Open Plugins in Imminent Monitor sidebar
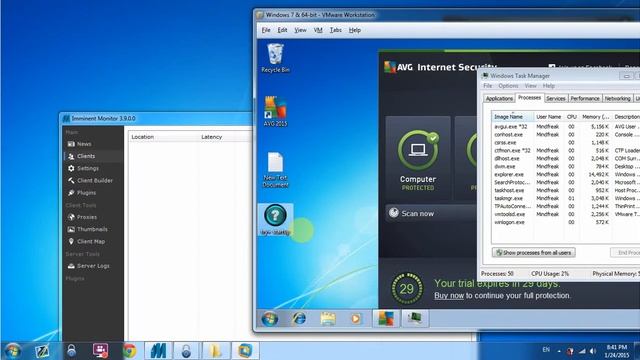Viewport: 640px width, 360px height. tap(82, 193)
